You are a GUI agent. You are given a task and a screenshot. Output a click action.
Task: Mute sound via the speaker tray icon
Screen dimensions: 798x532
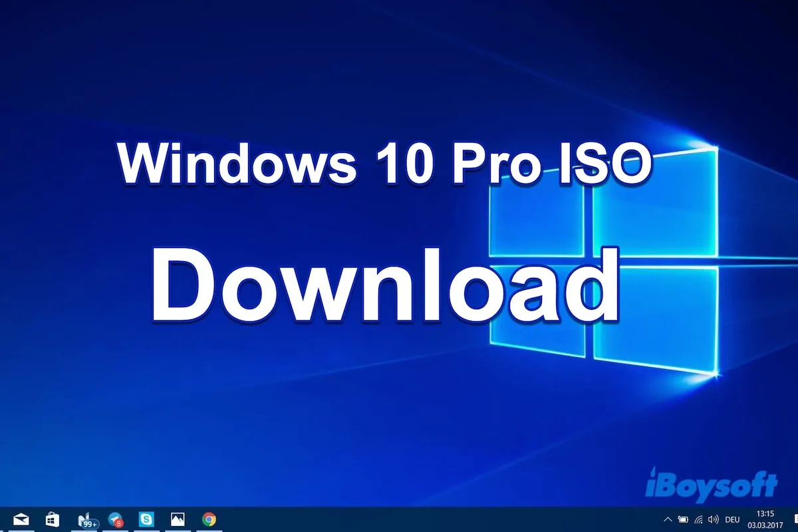(x=713, y=519)
